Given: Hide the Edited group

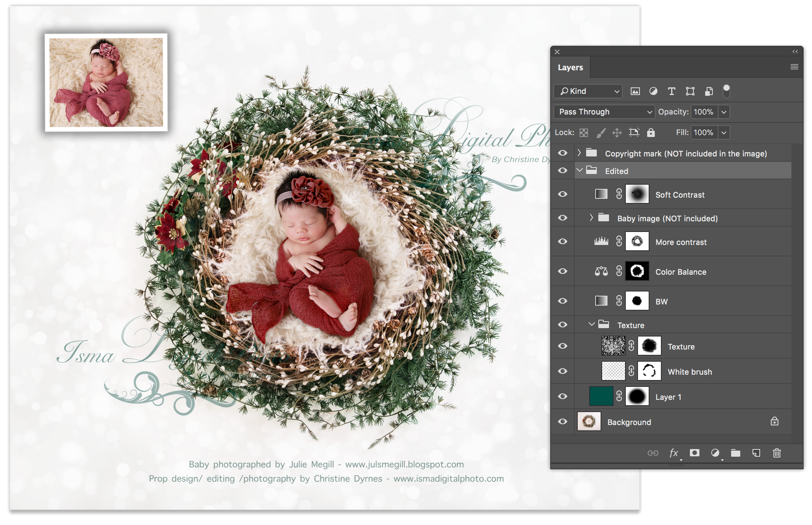Looking at the screenshot, I should (562, 171).
